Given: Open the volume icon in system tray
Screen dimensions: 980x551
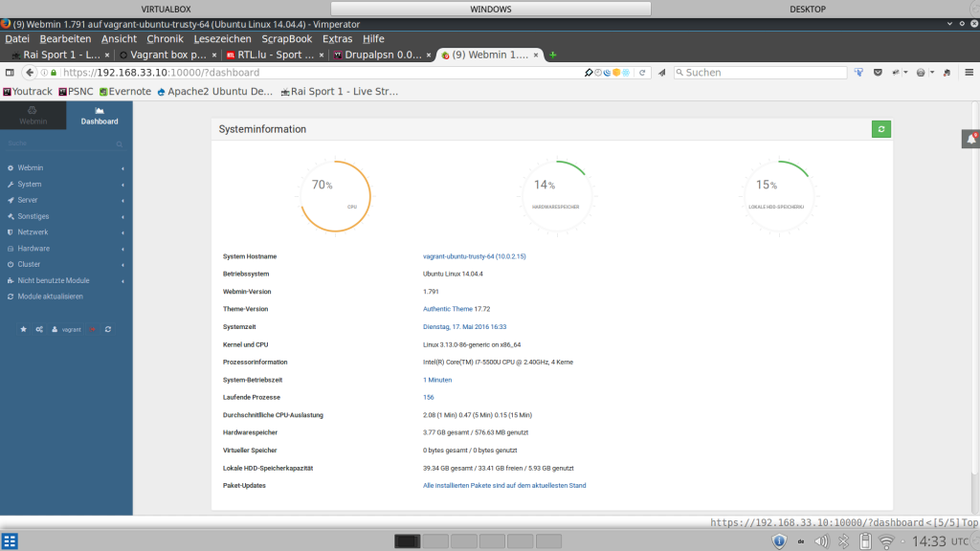Looking at the screenshot, I should pos(822,541).
